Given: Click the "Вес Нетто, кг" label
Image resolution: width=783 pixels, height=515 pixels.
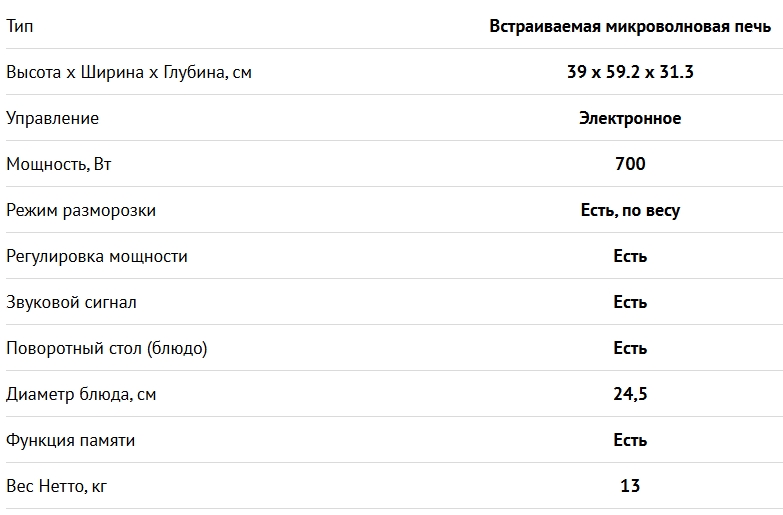Looking at the screenshot, I should (x=56, y=486).
